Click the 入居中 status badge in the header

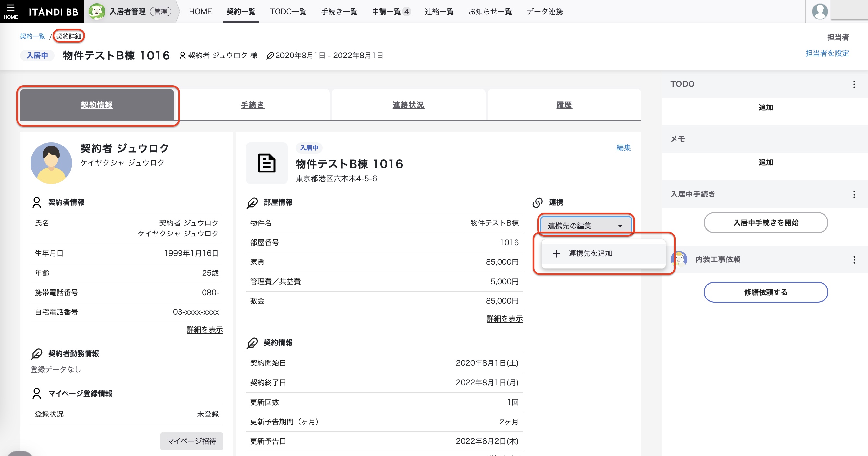(x=37, y=55)
